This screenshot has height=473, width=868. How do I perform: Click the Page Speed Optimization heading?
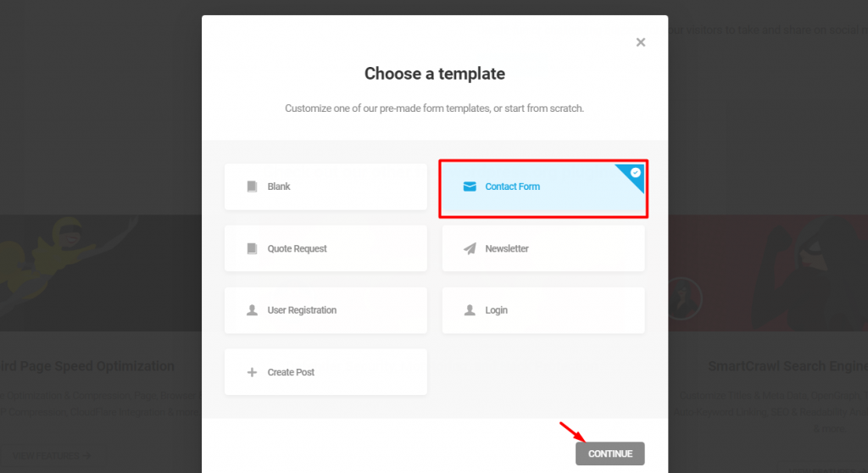tap(87, 366)
